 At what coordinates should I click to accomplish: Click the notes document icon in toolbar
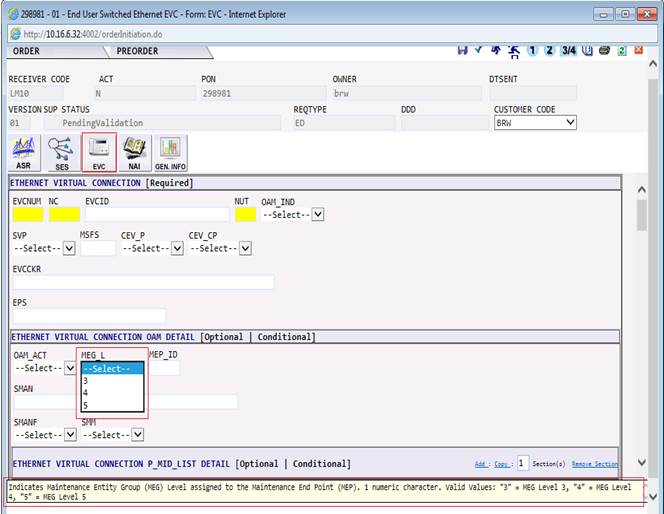coord(587,50)
